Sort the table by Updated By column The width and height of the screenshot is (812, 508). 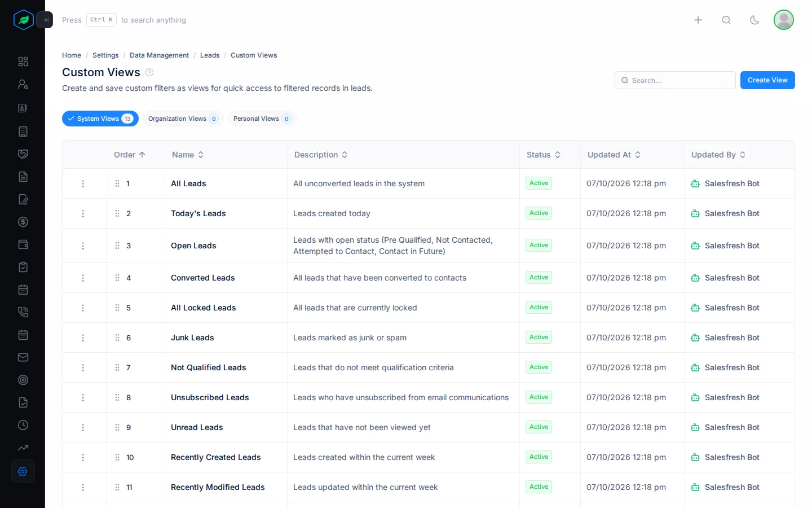coord(718,155)
